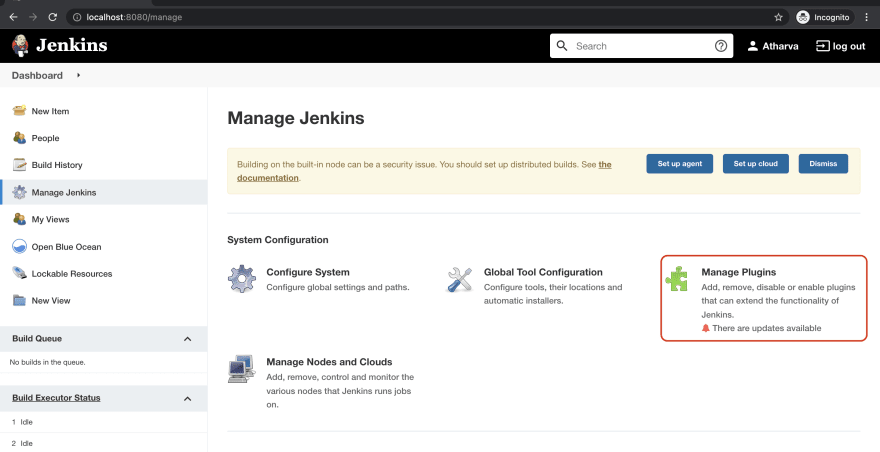
Task: Click the People sidebar icon
Action: 20,138
